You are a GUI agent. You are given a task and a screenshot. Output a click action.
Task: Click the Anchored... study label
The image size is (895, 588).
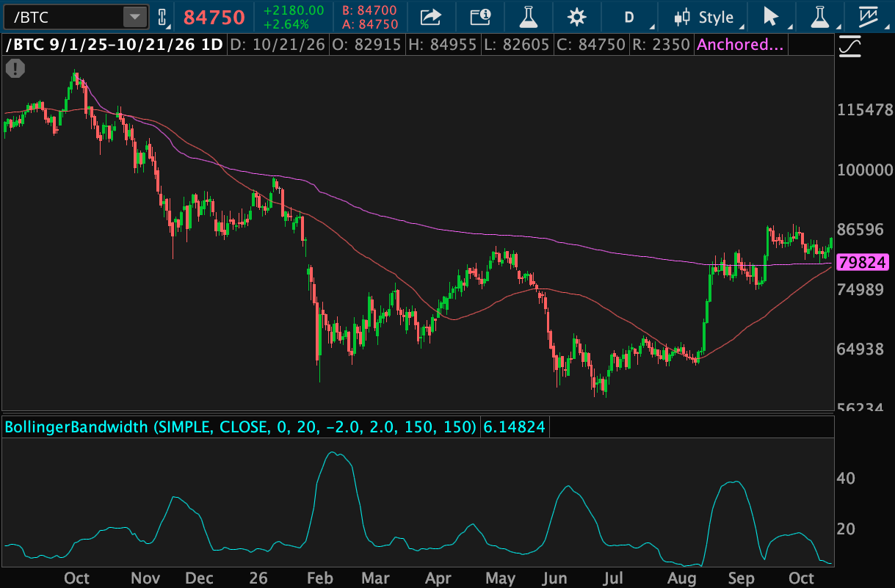point(740,45)
